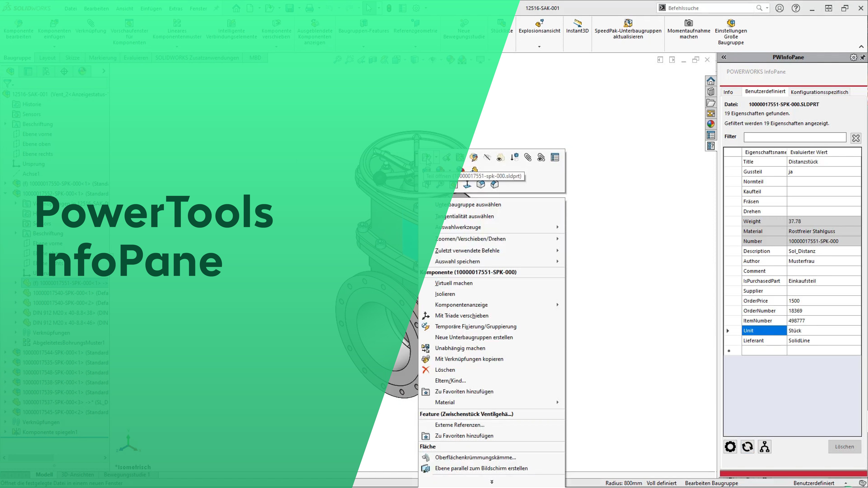868x488 pixels.
Task: Click the SOLIDWORKS Resources home icon
Action: coord(711,81)
